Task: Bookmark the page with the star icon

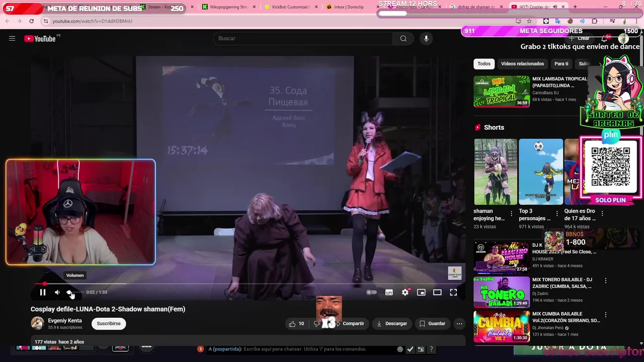Action: point(529,21)
